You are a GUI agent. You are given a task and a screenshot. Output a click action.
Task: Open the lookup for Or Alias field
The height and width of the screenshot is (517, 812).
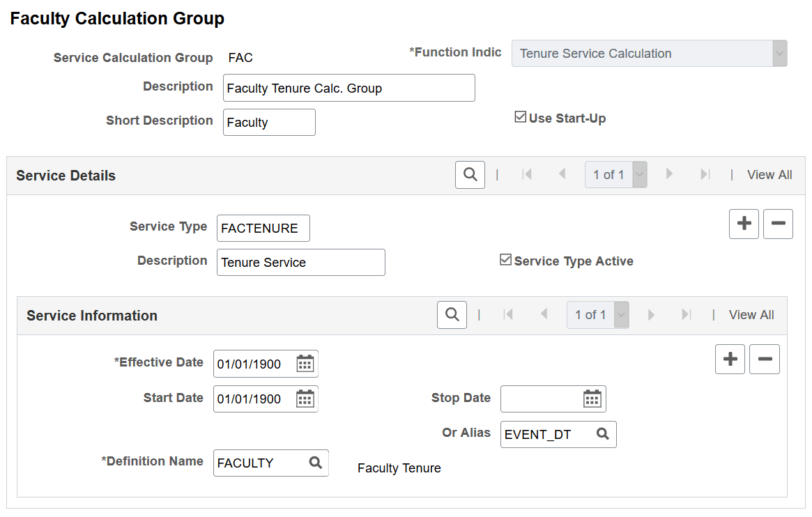pos(601,434)
